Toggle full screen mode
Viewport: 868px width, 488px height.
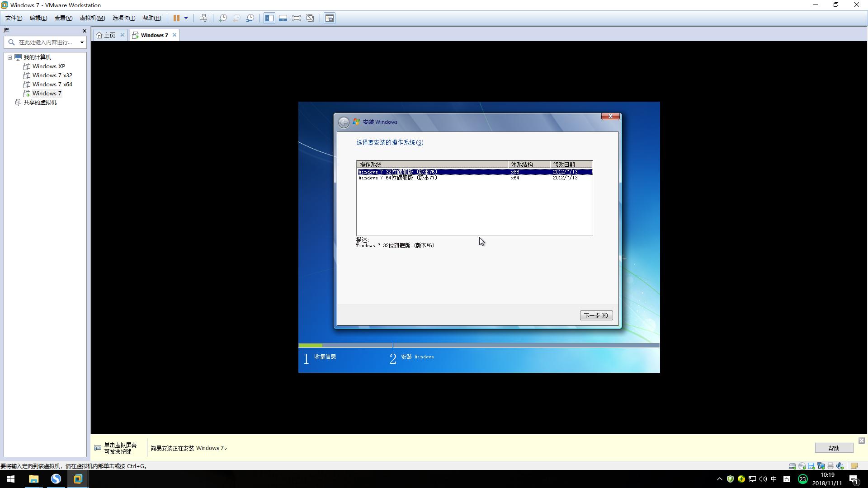(297, 18)
